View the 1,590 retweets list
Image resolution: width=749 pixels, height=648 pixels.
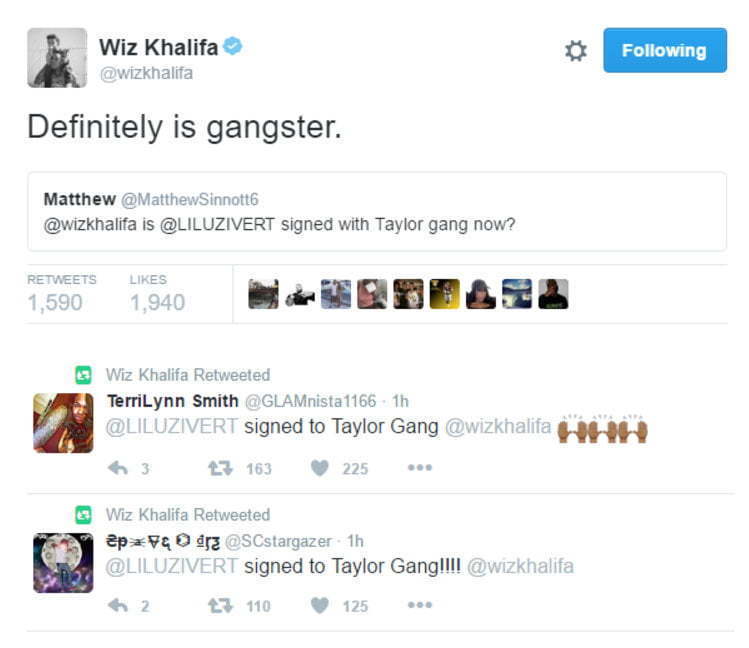click(x=62, y=294)
